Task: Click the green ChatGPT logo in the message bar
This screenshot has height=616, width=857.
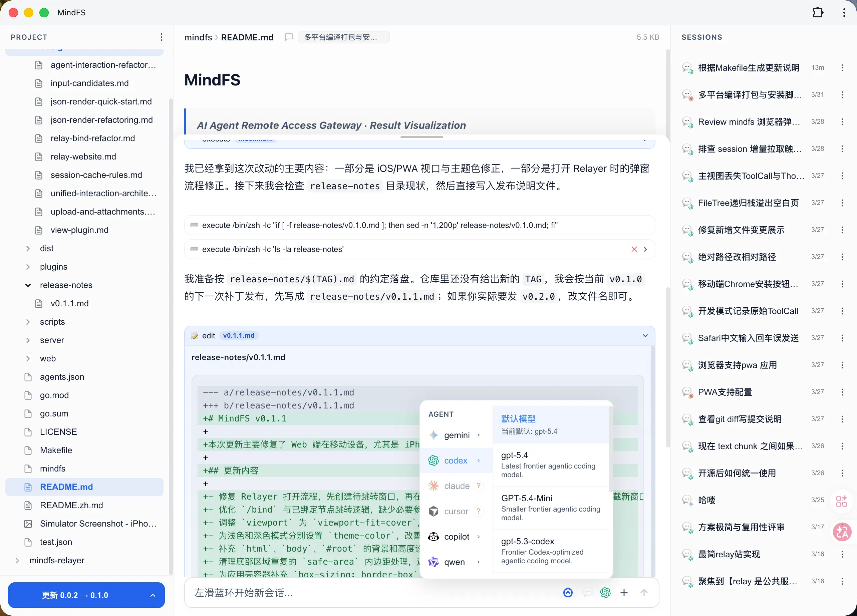Action: click(605, 593)
